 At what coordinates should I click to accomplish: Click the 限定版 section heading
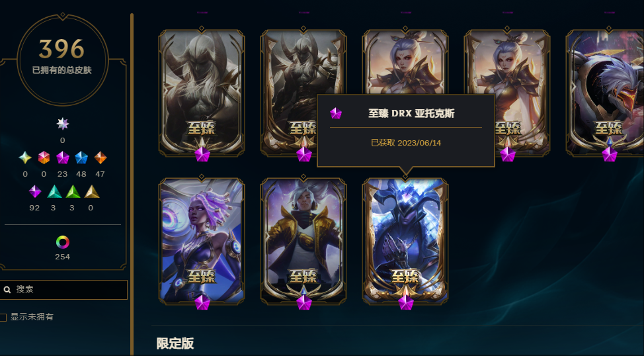[175, 343]
